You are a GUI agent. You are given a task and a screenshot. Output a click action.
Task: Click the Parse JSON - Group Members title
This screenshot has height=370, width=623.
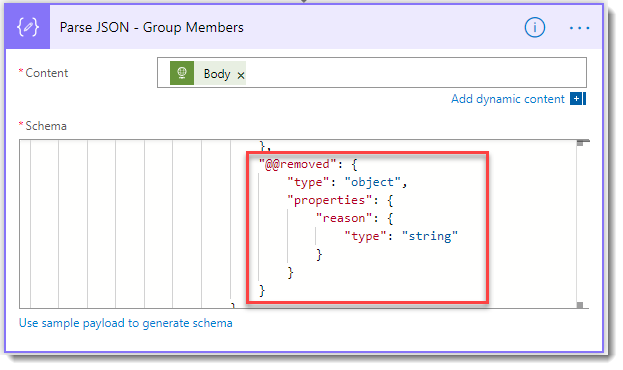pyautogui.click(x=151, y=27)
